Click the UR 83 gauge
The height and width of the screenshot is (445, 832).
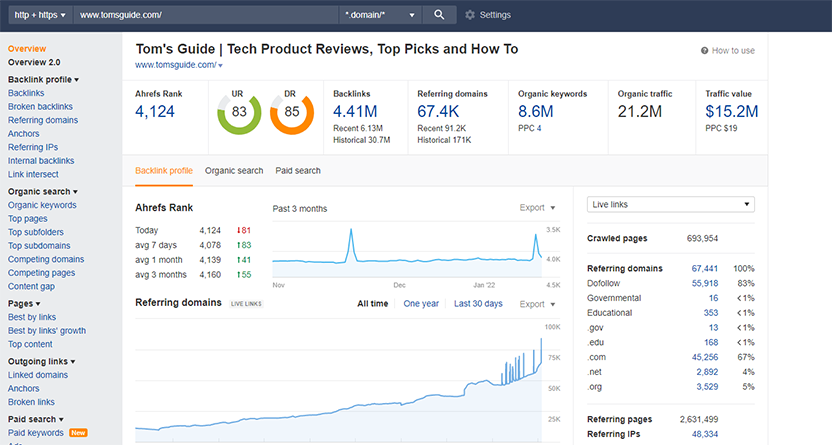tap(239, 112)
